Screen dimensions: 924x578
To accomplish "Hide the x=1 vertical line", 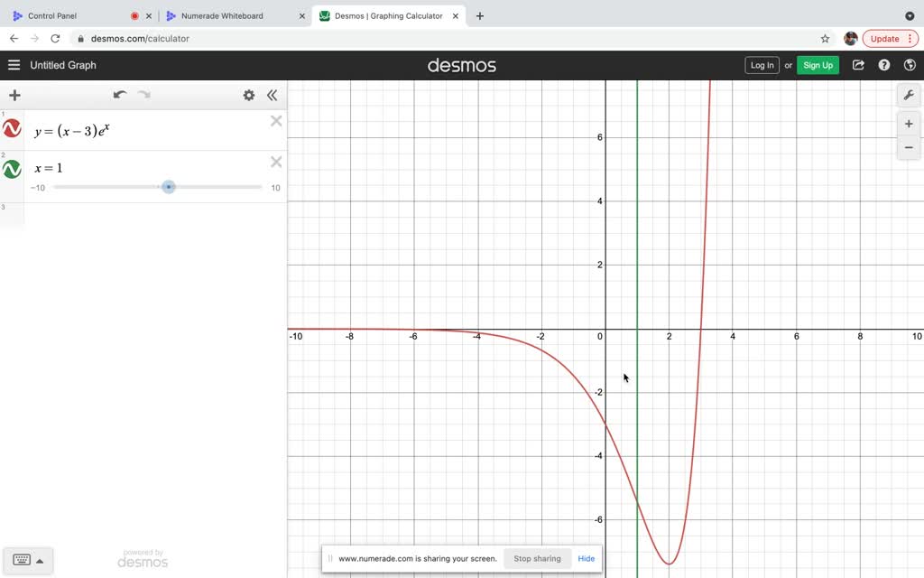I will pos(11,167).
